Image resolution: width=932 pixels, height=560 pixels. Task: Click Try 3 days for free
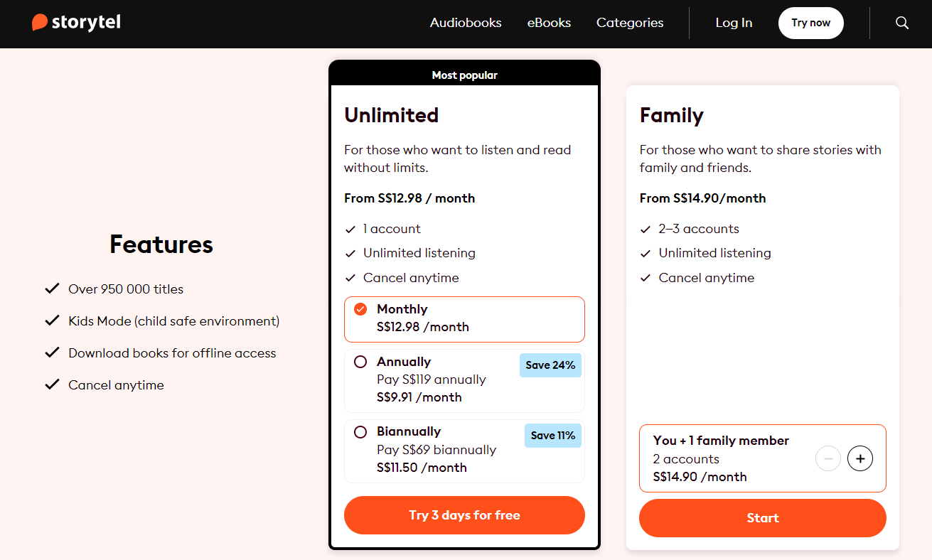(464, 515)
